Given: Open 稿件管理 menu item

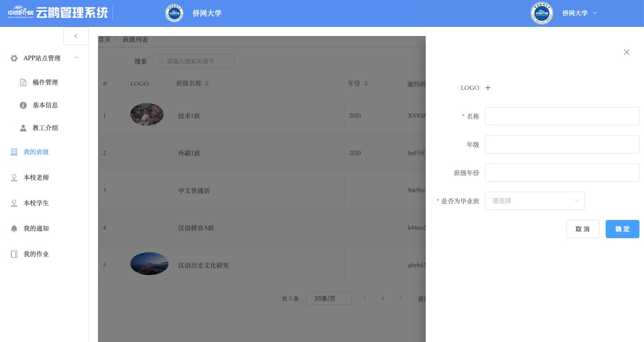Looking at the screenshot, I should (44, 82).
